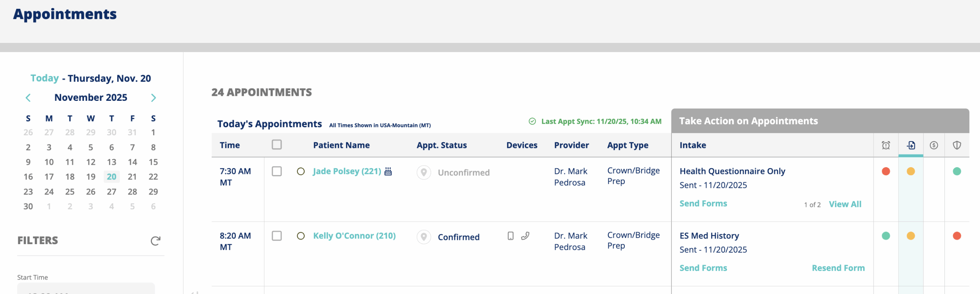980x294 pixels.
Task: Select October 26 in the calendar
Action: tap(28, 132)
